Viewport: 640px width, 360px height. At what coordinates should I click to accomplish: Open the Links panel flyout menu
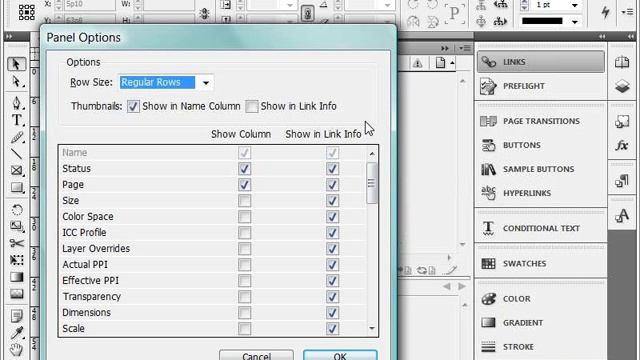click(464, 48)
